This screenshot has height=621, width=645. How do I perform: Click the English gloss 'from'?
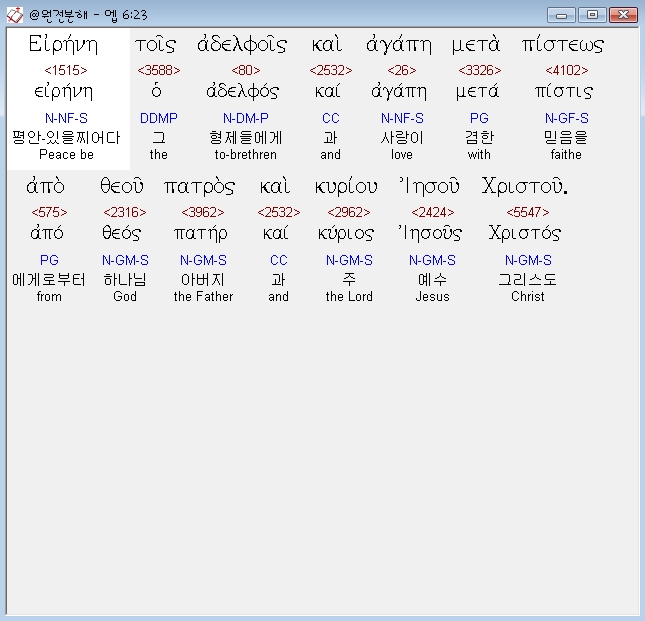pos(49,297)
